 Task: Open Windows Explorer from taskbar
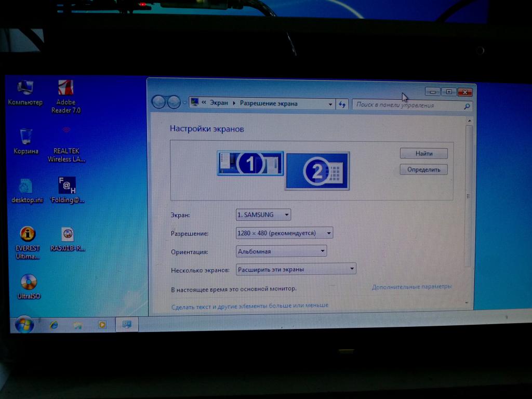click(x=78, y=325)
